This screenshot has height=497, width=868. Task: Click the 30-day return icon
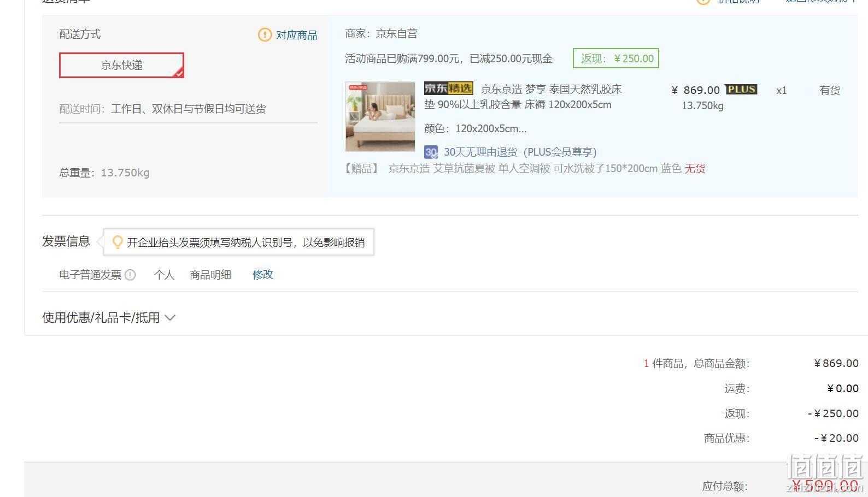tap(431, 152)
